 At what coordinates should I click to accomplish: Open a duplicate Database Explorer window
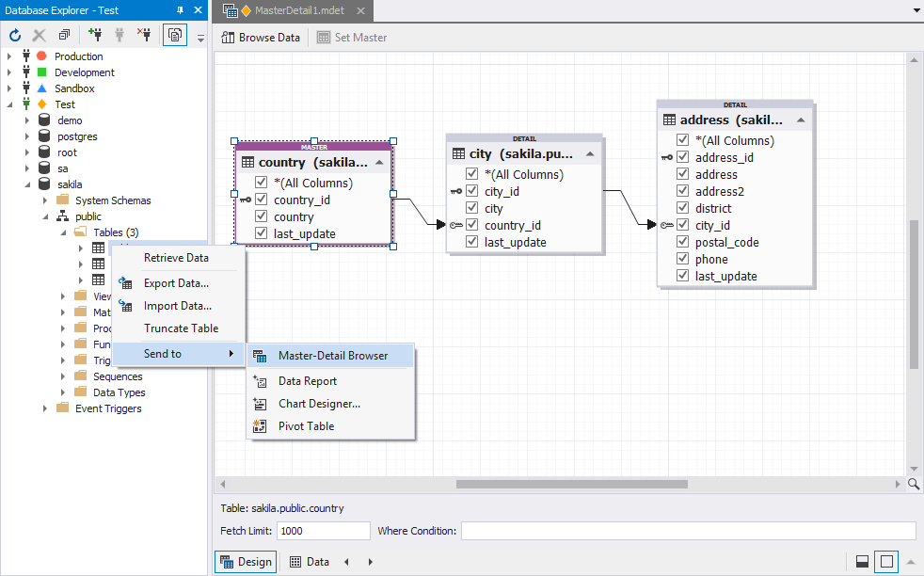[64, 35]
